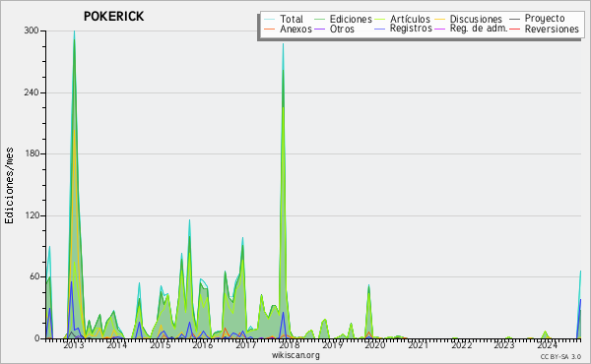
Task: Click the POKERICK chart title
Action: (x=113, y=16)
